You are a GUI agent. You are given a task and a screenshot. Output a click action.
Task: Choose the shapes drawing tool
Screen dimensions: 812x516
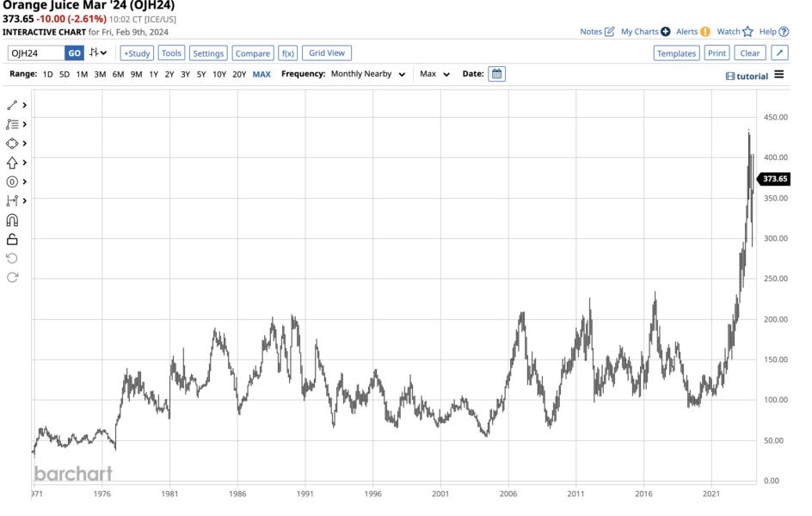pyautogui.click(x=12, y=144)
